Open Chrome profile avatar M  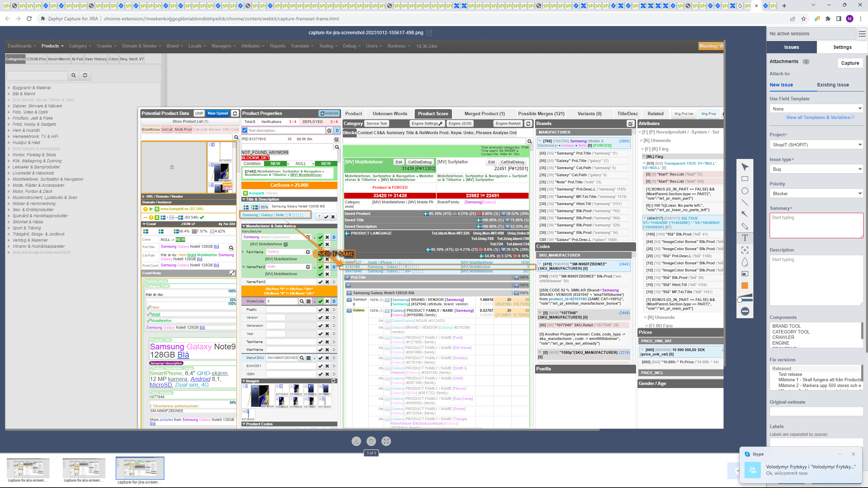[850, 19]
